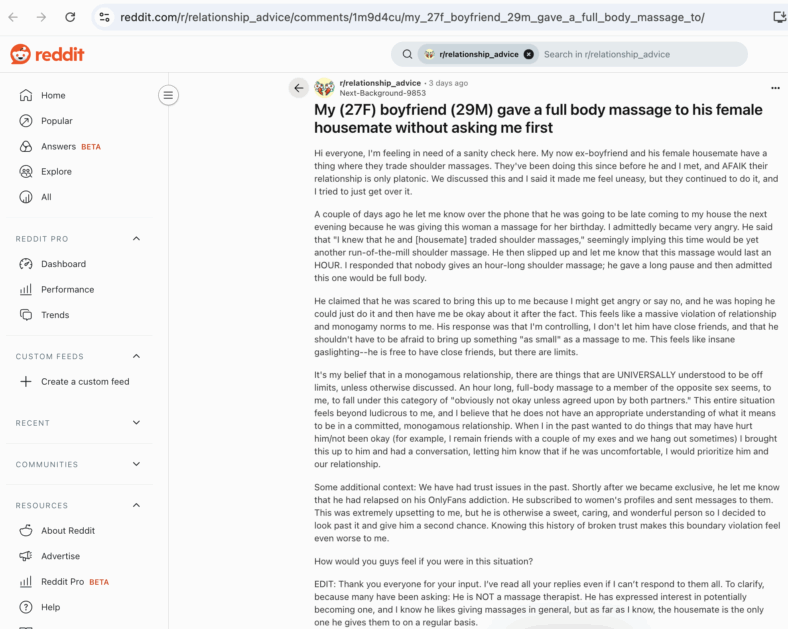Click the post title about full body massage

pyautogui.click(x=538, y=119)
